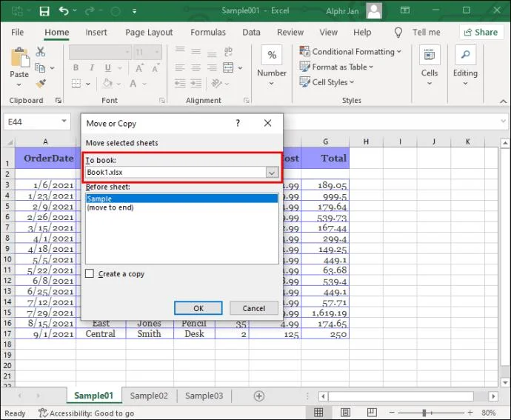This screenshot has height=420, width=511.
Task: Click Align Left icon
Action: pyautogui.click(x=180, y=68)
